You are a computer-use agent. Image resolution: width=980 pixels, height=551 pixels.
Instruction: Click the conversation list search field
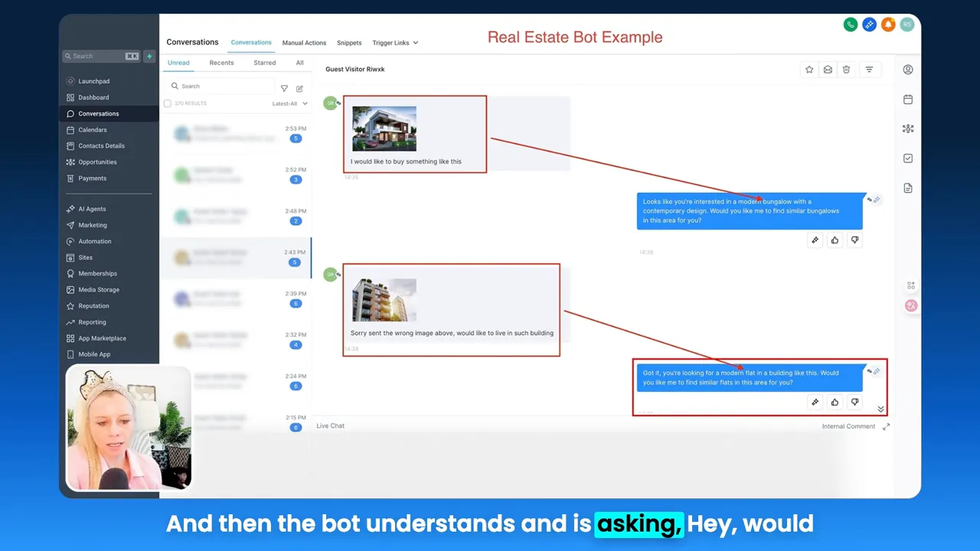pos(222,86)
